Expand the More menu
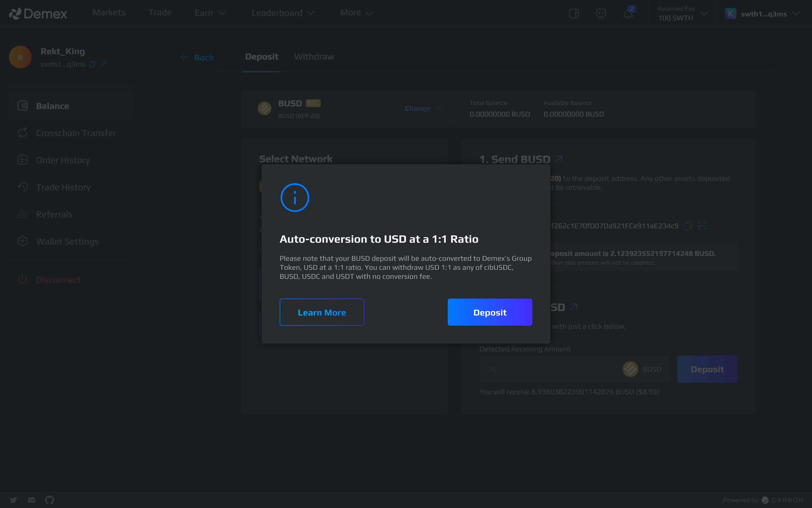 coord(356,13)
